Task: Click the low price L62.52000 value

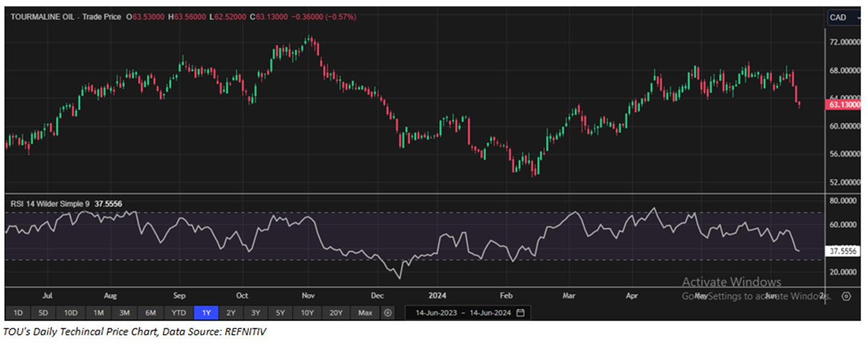Action: pyautogui.click(x=227, y=17)
